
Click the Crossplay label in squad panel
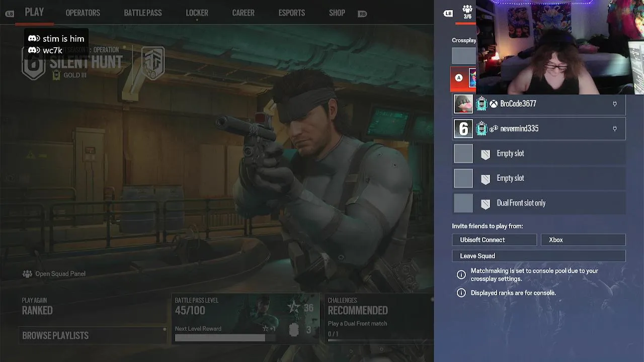click(464, 40)
